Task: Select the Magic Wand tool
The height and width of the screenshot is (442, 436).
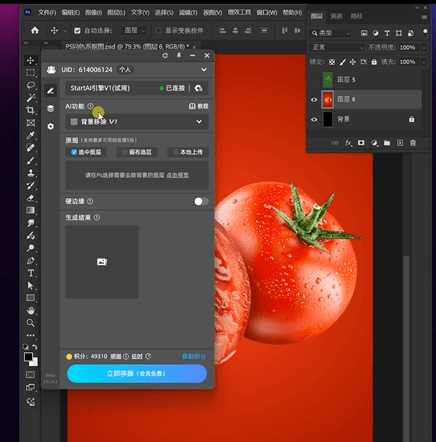Action: [x=31, y=98]
